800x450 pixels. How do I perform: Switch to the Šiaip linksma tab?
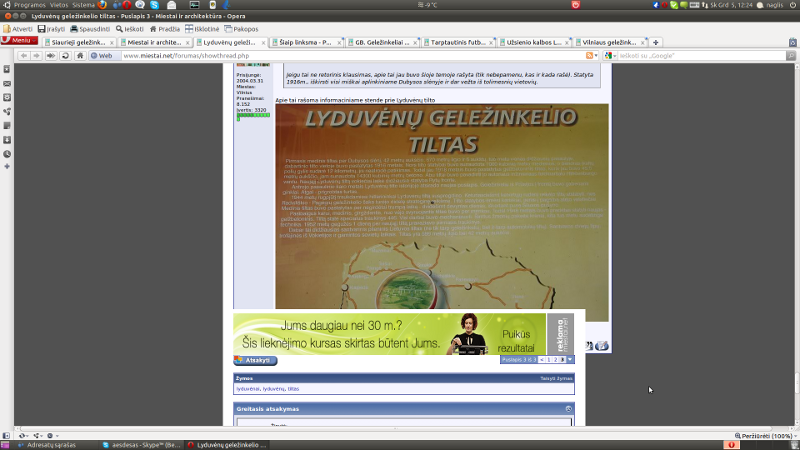point(302,43)
